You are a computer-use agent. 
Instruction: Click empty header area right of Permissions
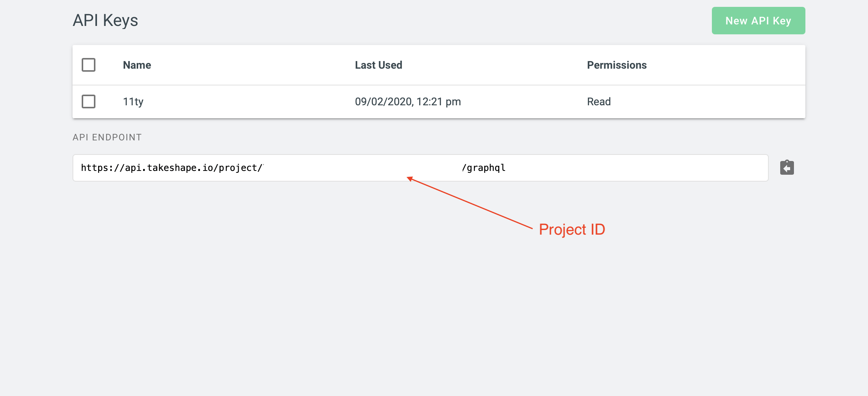tap(725, 65)
